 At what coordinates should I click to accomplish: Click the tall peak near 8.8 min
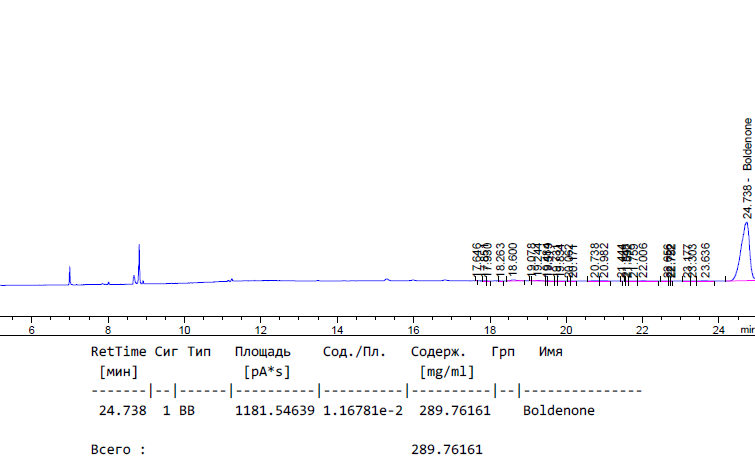coord(139,258)
